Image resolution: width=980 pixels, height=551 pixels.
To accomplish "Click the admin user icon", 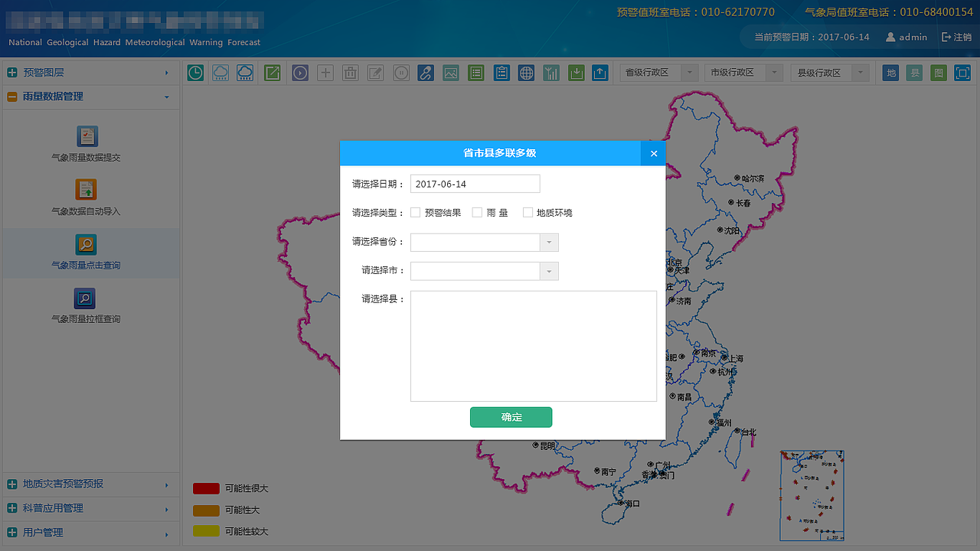I will point(890,37).
